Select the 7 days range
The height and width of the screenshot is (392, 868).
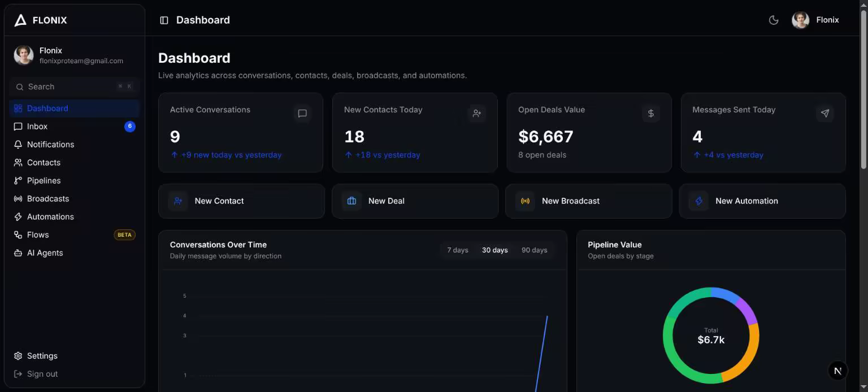pyautogui.click(x=458, y=250)
